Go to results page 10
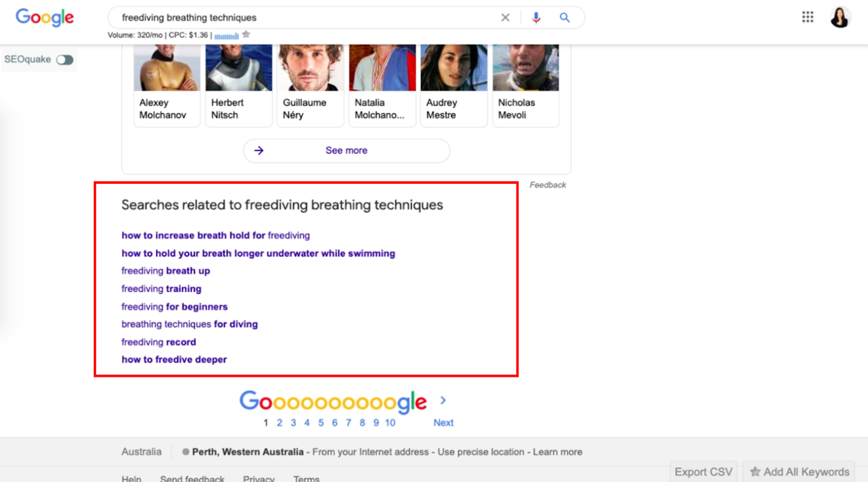The height and width of the screenshot is (482, 868). [x=390, y=423]
